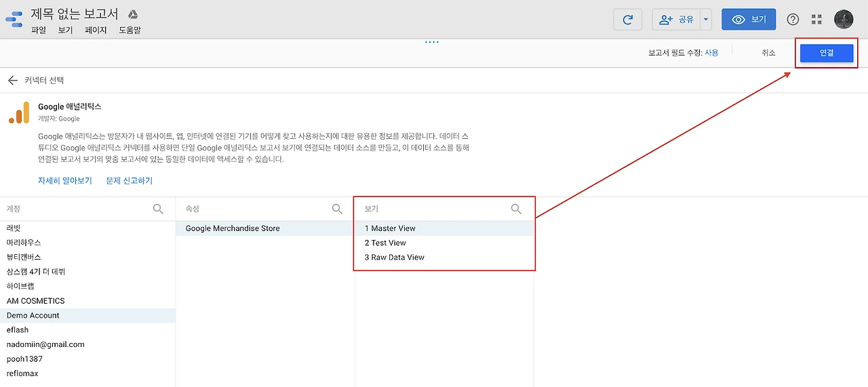Open the 도움말 menu

pyautogui.click(x=130, y=30)
